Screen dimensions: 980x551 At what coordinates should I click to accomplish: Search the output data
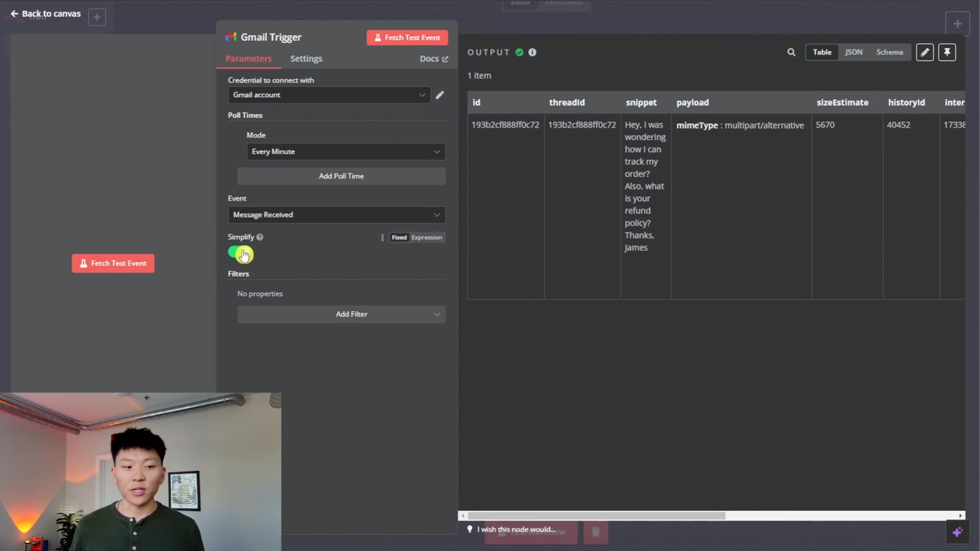tap(791, 52)
